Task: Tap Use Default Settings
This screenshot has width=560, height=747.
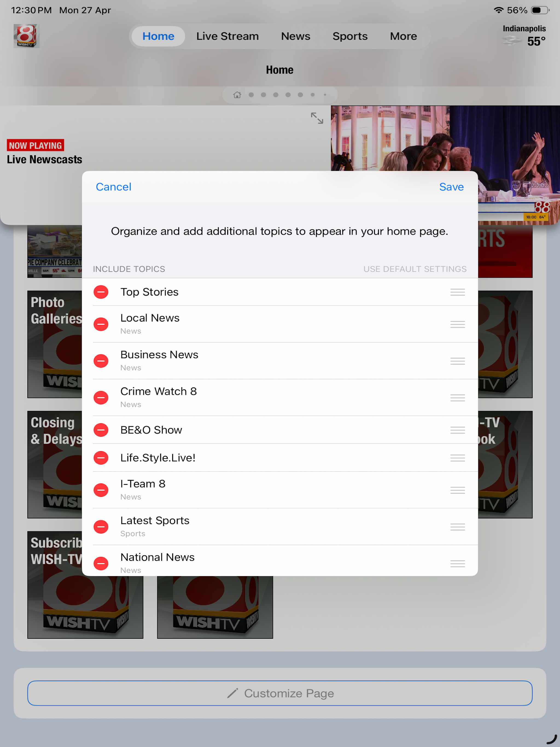Action: [415, 269]
